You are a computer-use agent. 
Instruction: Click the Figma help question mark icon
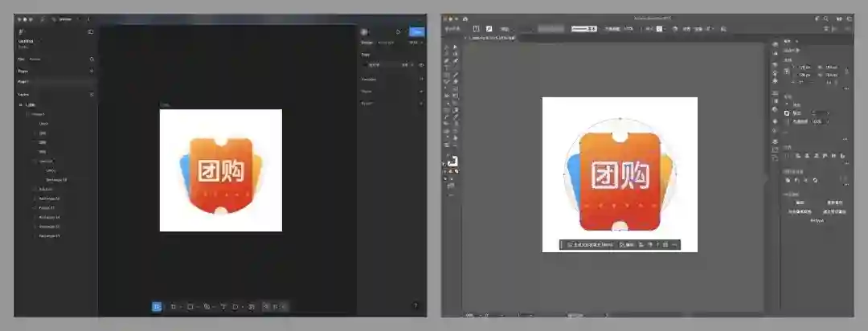416,305
